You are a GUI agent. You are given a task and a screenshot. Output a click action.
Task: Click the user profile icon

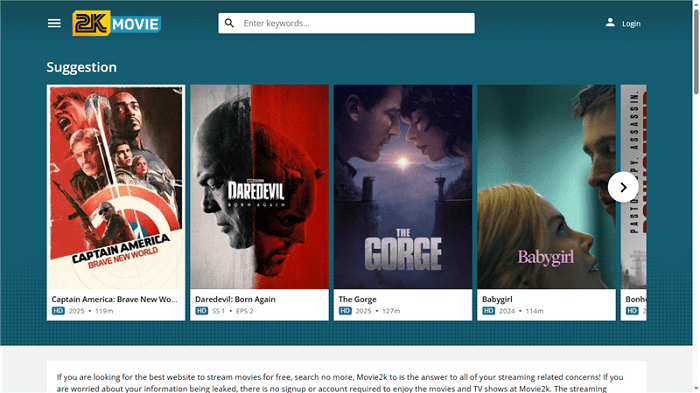coord(610,23)
